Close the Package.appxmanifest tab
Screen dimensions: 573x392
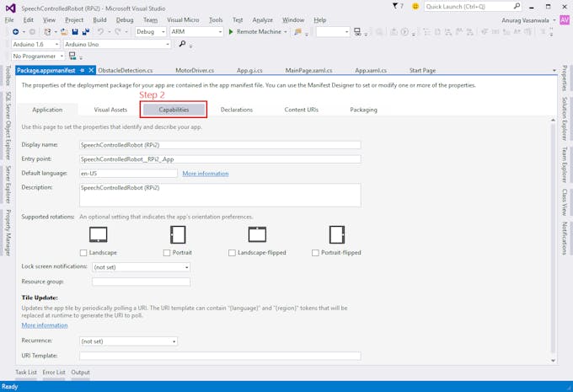click(91, 71)
